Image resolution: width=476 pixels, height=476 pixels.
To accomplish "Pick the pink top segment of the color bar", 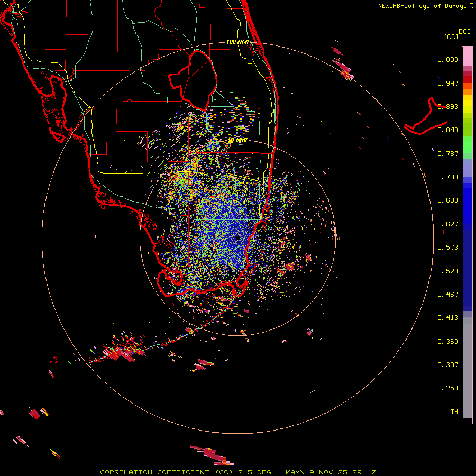I will tap(467, 57).
